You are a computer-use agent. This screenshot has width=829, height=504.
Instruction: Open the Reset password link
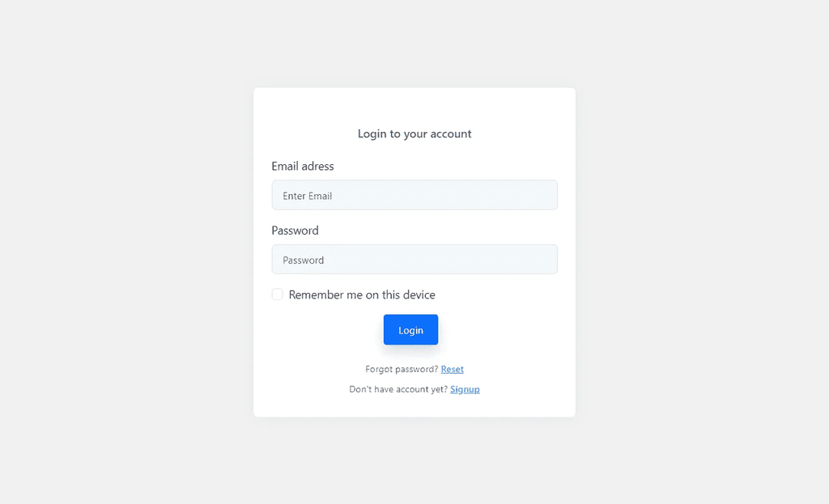click(x=452, y=369)
